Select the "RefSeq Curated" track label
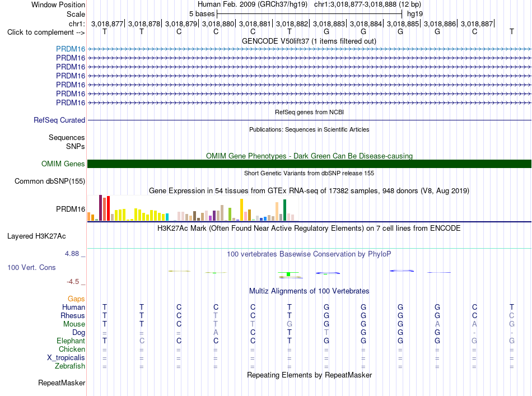532x396 pixels. pos(59,120)
